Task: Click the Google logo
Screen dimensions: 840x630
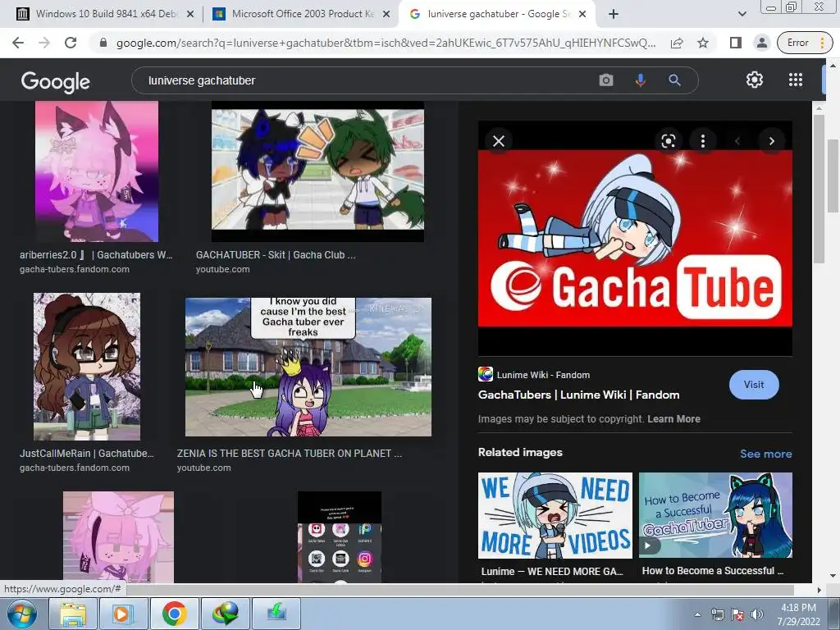Action: click(56, 82)
